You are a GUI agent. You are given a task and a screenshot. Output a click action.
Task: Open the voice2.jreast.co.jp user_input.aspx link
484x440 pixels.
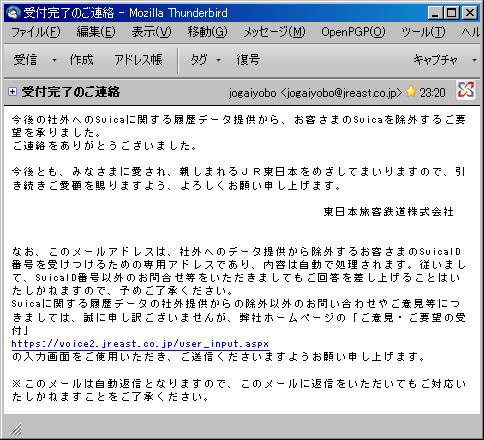(140, 344)
